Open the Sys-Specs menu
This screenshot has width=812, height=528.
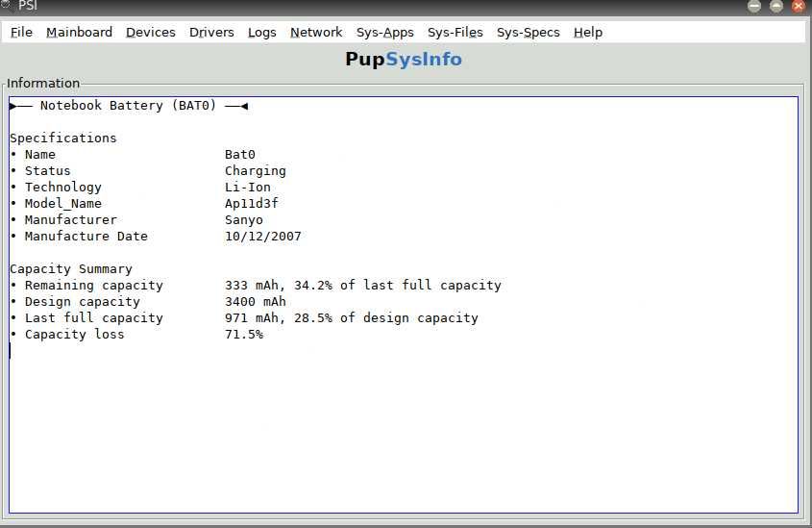pos(528,32)
